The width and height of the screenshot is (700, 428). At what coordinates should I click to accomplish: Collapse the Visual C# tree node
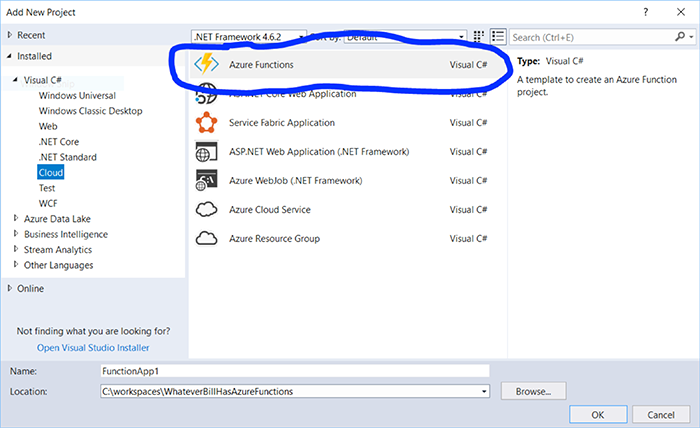(16, 79)
